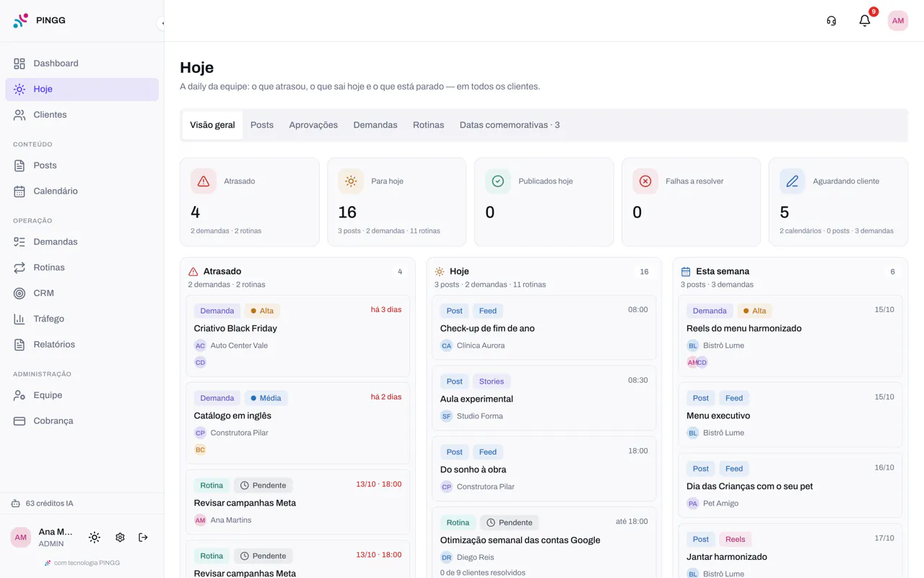Switch to the Aprovações tab
The width and height of the screenshot is (924, 578).
coord(313,125)
